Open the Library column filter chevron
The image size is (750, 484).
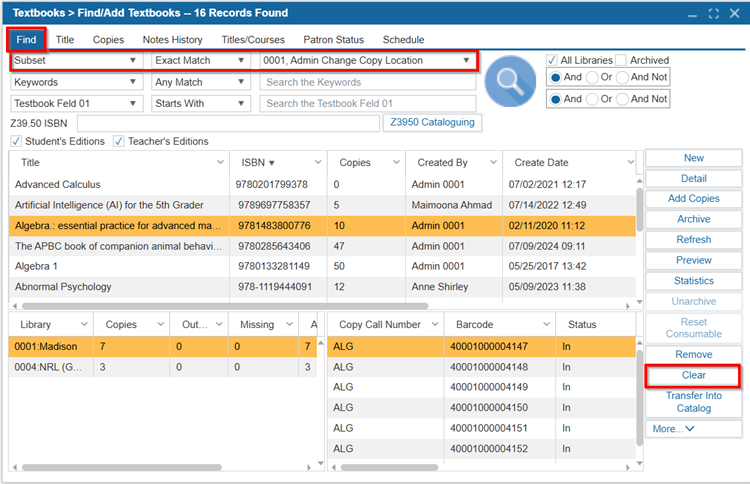point(84,324)
